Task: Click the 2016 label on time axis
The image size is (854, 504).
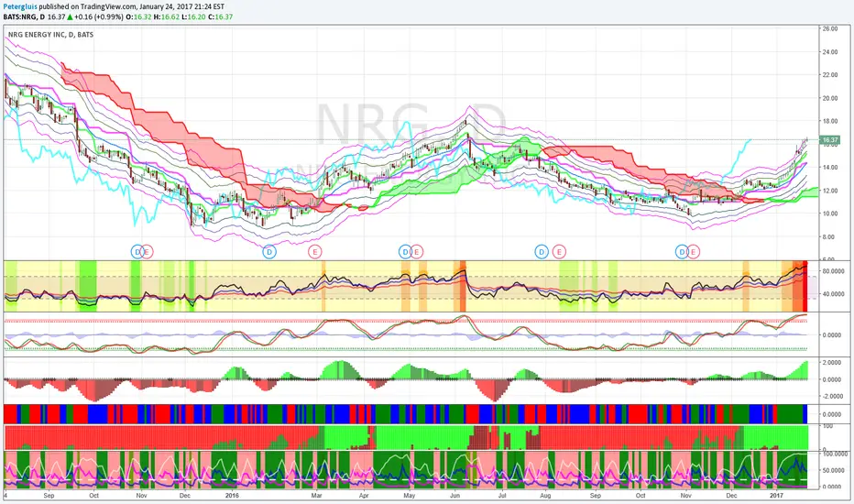Action: pos(232,495)
